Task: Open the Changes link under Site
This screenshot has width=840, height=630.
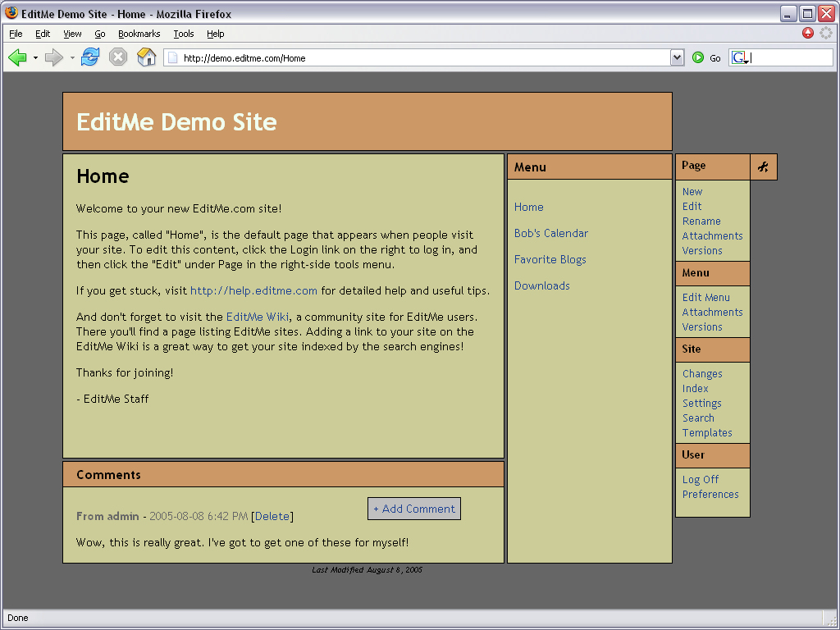Action: click(x=702, y=373)
